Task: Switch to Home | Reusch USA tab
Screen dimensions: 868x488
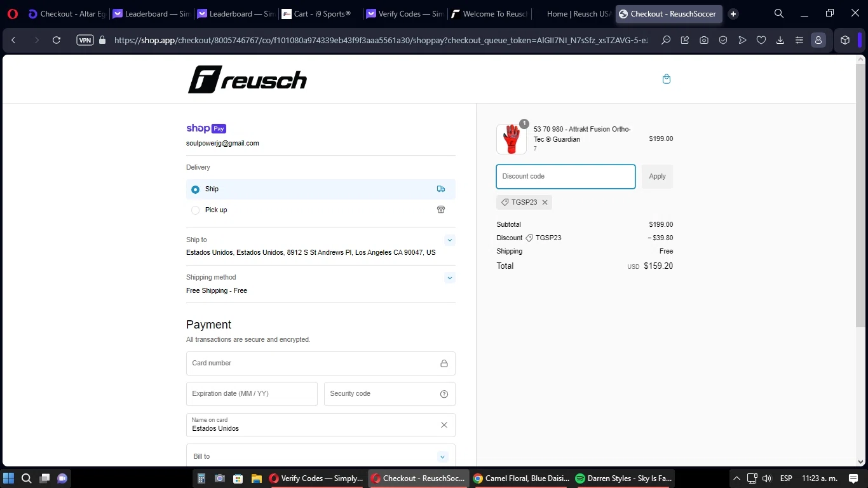Action: coord(573,14)
